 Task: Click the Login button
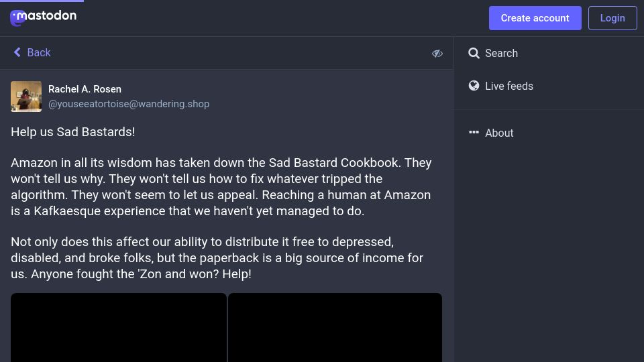tap(612, 18)
